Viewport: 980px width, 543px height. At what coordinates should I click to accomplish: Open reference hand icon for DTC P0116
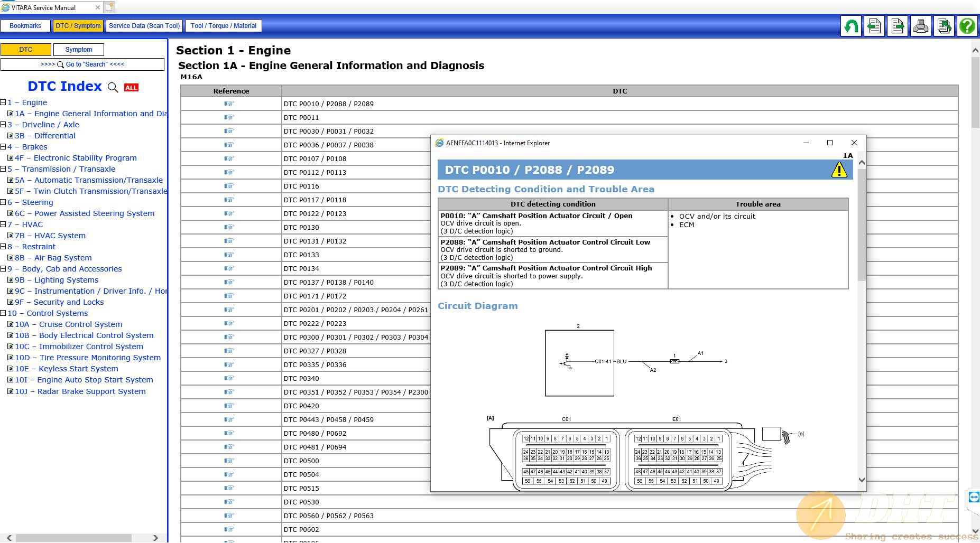coord(229,186)
